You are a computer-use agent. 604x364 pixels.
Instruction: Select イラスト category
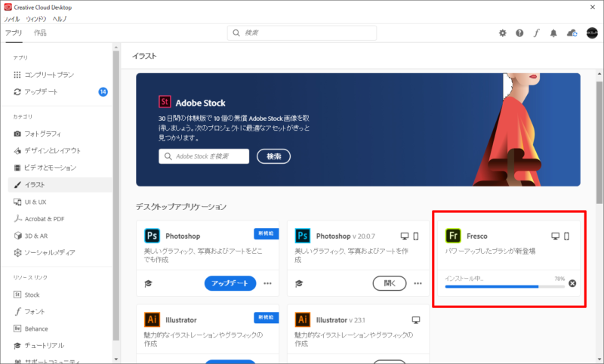tap(60, 185)
